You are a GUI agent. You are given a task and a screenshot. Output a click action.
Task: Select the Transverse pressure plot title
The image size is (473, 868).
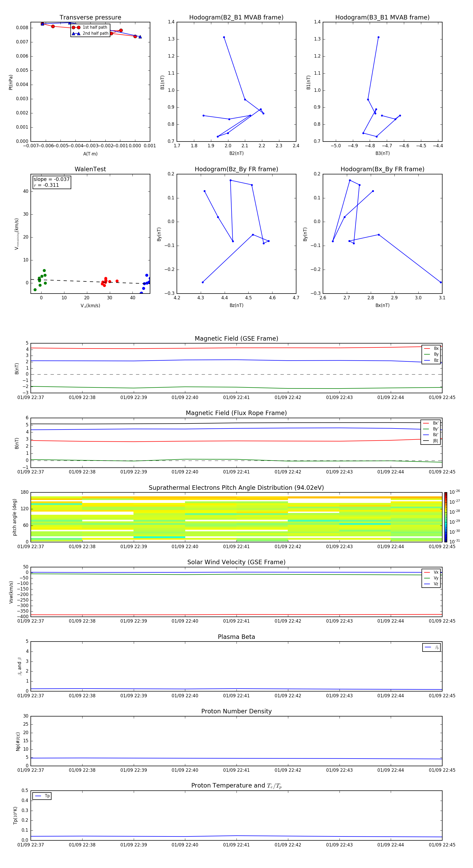point(90,18)
